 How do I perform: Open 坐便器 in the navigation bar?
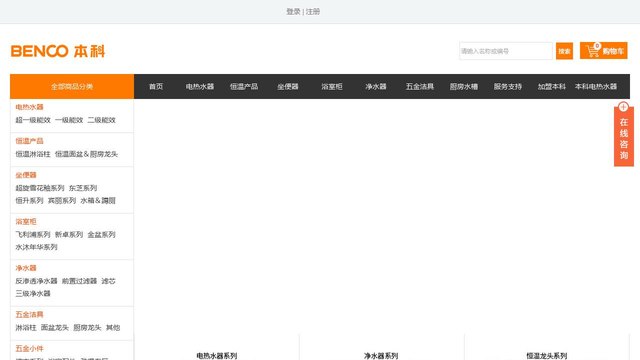[288, 87]
